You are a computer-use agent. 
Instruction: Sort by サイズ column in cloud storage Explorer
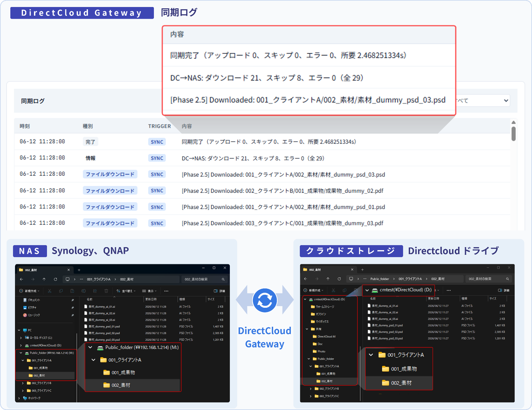coord(493,298)
